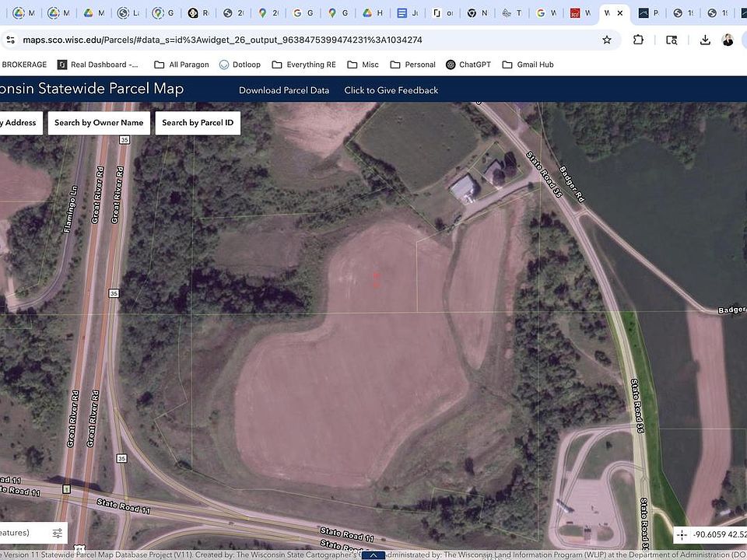Open the browser extensions puzzle icon
The image size is (747, 560).
[639, 40]
